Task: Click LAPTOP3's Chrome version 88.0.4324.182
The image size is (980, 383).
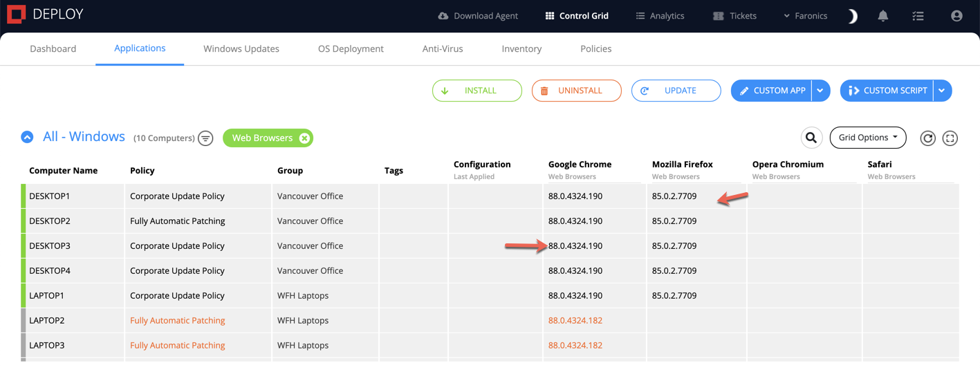Action: (575, 346)
